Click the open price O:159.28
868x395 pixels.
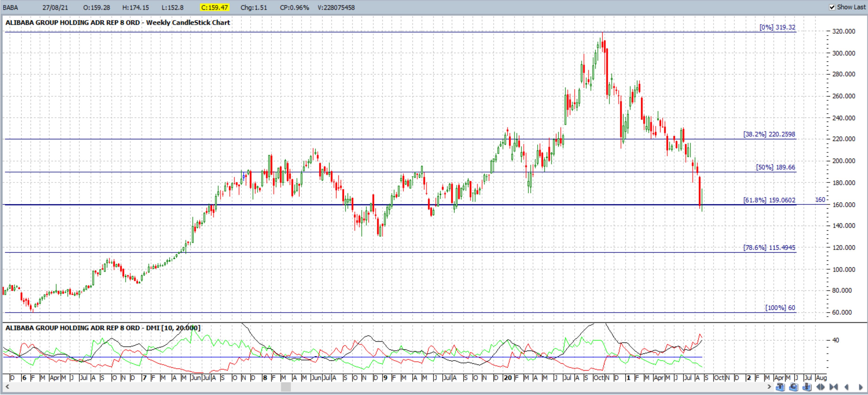[96, 7]
